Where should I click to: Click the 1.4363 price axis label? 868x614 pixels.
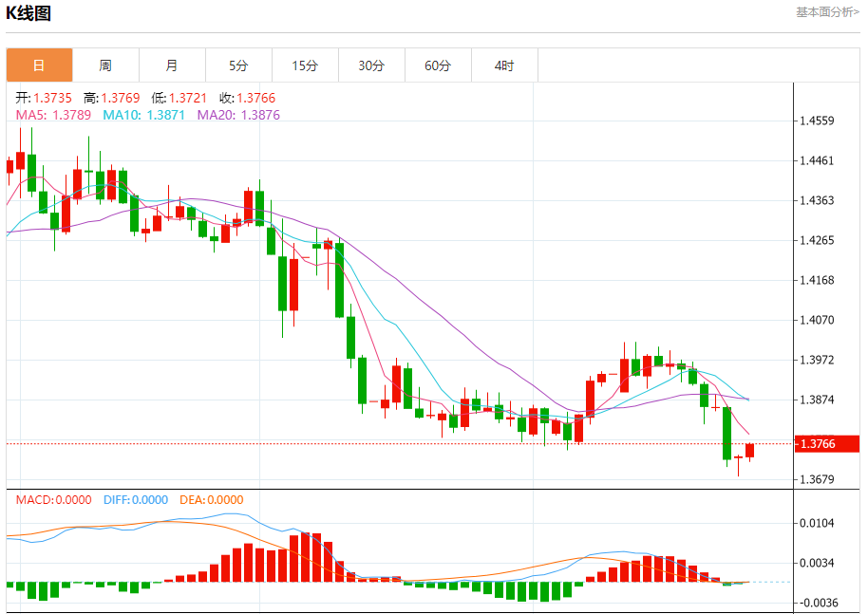[x=817, y=200]
